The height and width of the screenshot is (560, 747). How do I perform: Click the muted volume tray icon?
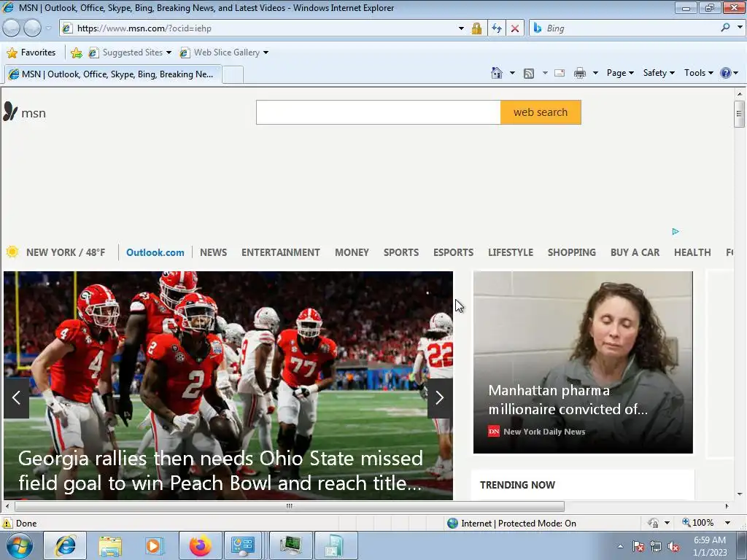(673, 546)
